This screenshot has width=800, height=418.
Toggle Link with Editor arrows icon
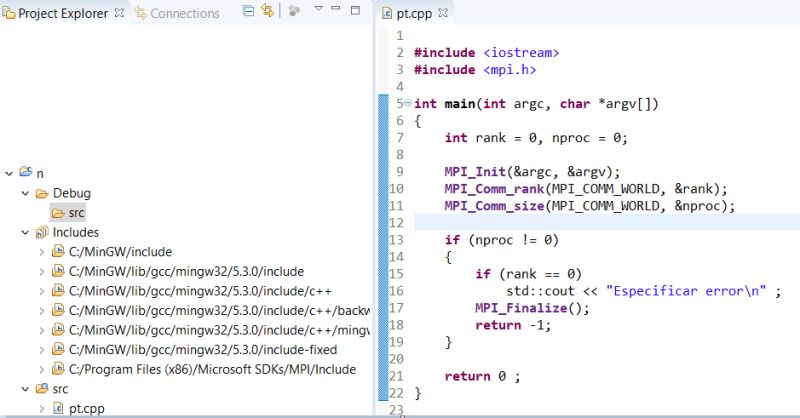click(x=267, y=10)
